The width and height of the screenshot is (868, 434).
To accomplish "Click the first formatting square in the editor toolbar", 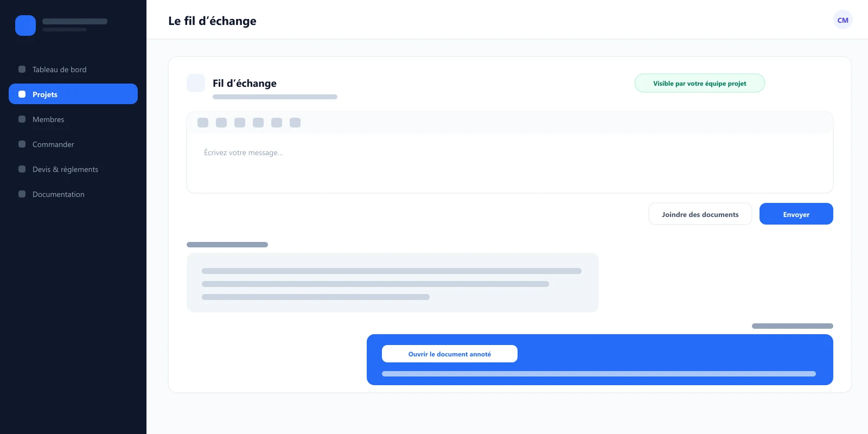I will click(203, 123).
